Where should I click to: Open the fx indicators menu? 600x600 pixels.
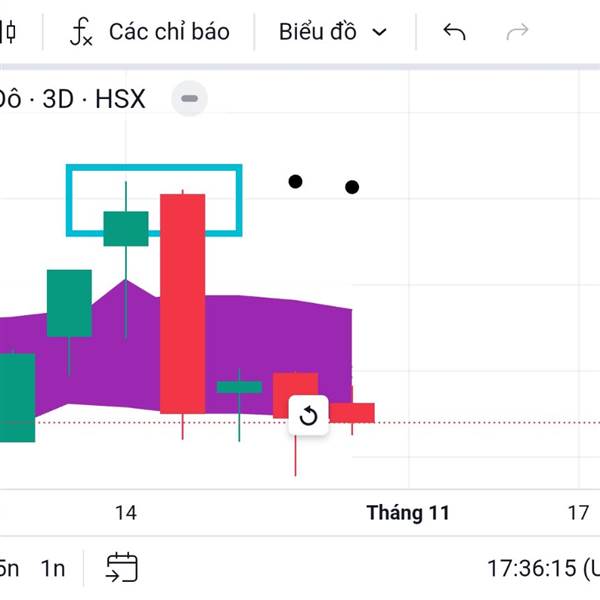150,32
